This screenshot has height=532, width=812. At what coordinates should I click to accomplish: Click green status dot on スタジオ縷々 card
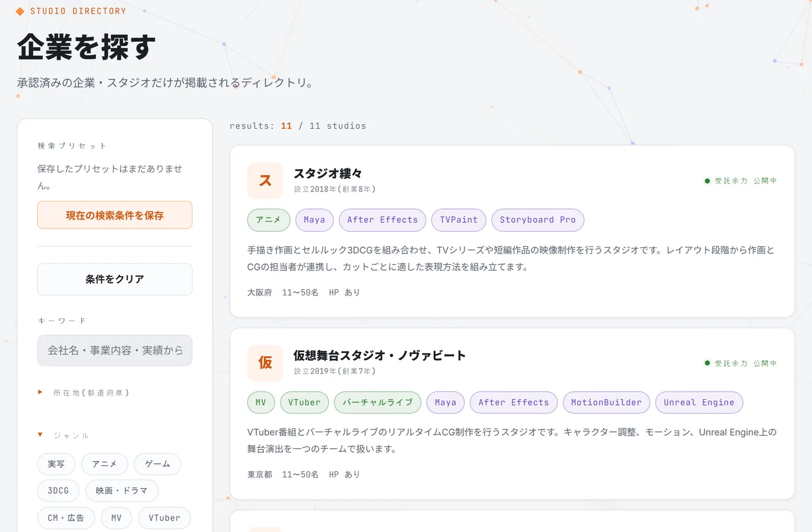707,181
